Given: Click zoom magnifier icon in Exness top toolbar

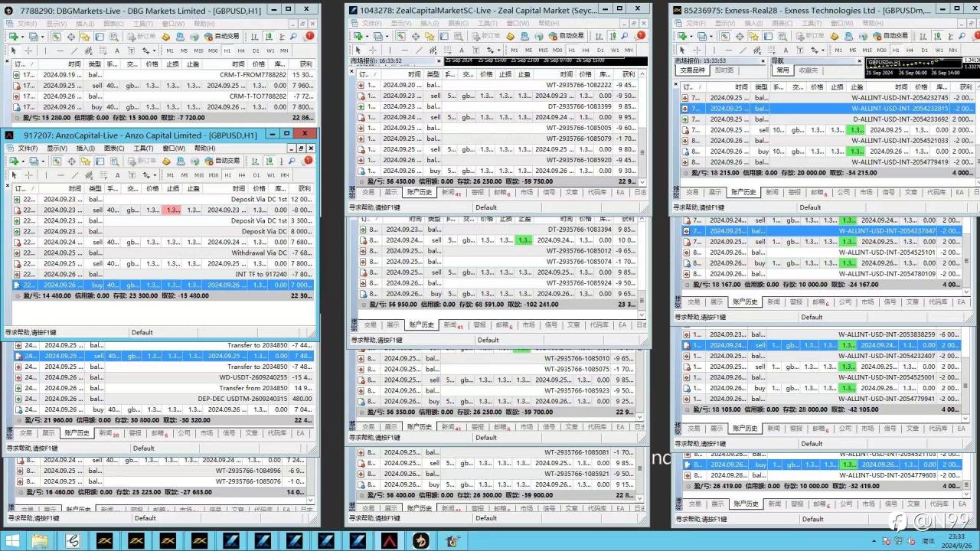Looking at the screenshot, I should coord(962,36).
